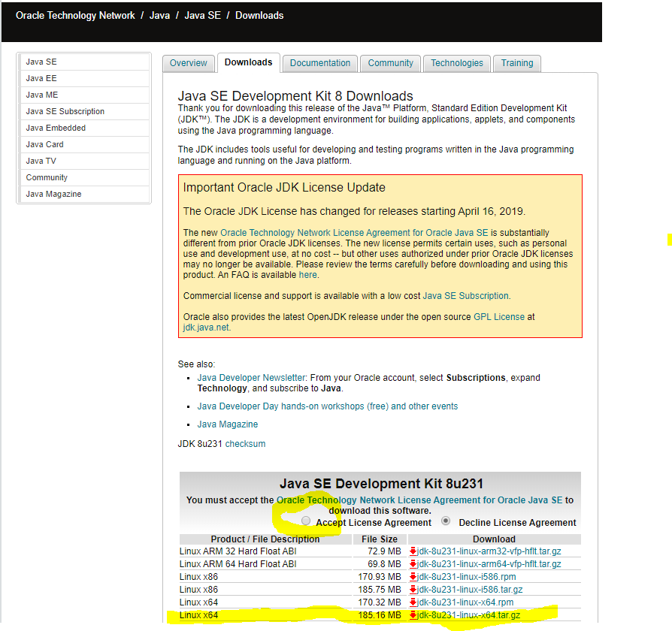This screenshot has width=672, height=631.
Task: Click download arrow icon for jdk-8u231-linux-x64.tar.gz
Action: (x=413, y=615)
